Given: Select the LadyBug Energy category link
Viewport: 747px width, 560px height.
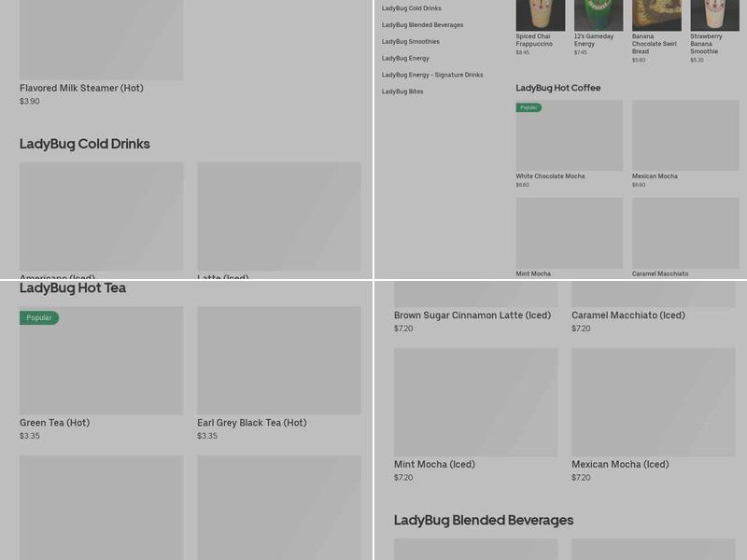Looking at the screenshot, I should point(405,58).
